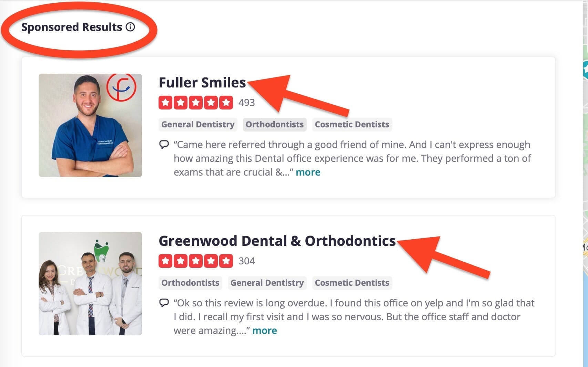Image resolution: width=588 pixels, height=367 pixels.
Task: Click the Orthodontists tag under Greenwood Dental
Action: [x=190, y=283]
